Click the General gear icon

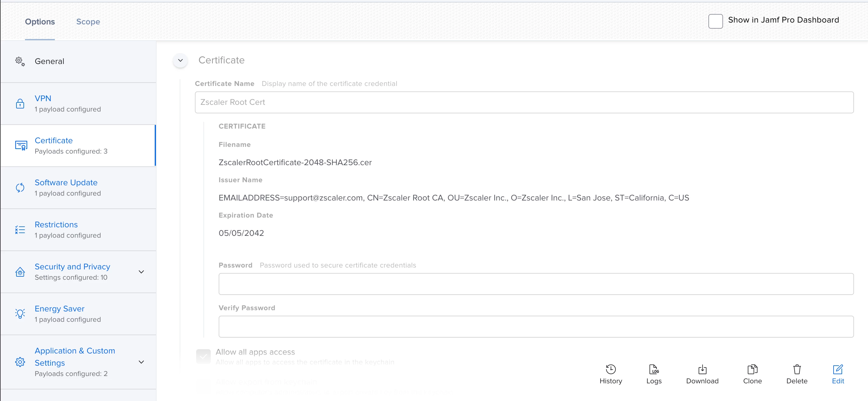pyautogui.click(x=20, y=61)
